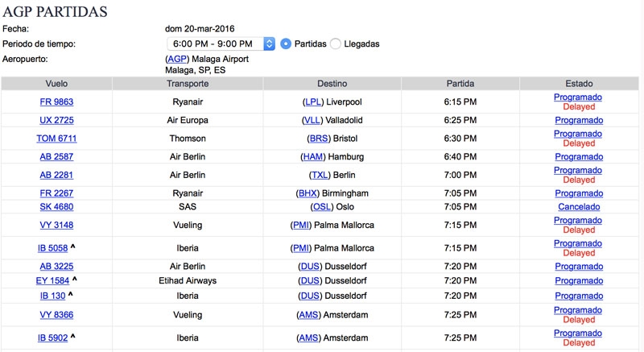This screenshot has height=352, width=644.
Task: Open the AGP airport code link
Action: pos(177,59)
